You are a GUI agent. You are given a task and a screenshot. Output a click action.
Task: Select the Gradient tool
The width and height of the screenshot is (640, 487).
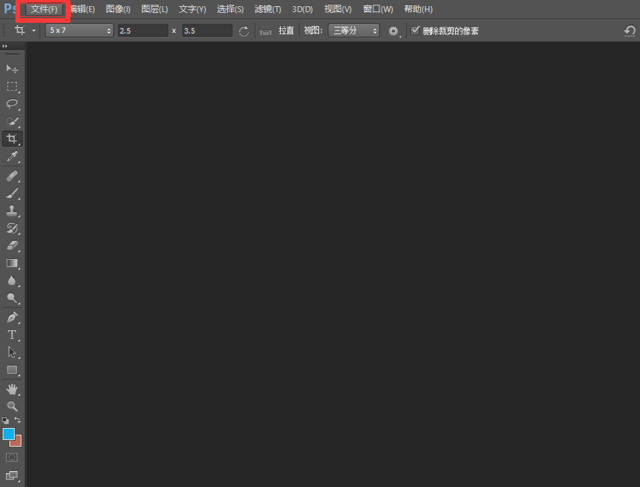12,263
